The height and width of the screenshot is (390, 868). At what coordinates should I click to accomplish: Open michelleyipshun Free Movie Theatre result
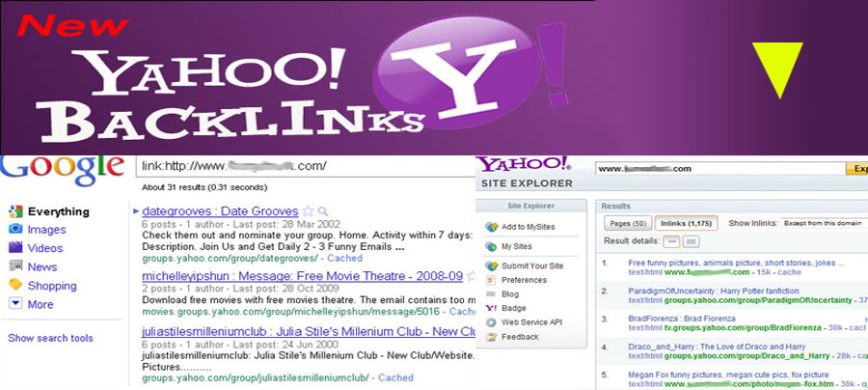(x=302, y=276)
